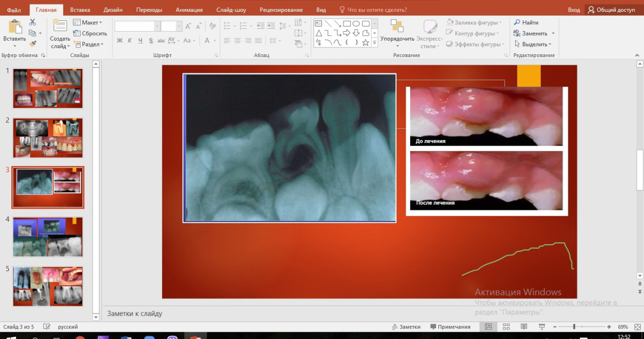The height and width of the screenshot is (339, 644).
Task: Open Clipboard pane dialog launcher
Action: coord(43,55)
